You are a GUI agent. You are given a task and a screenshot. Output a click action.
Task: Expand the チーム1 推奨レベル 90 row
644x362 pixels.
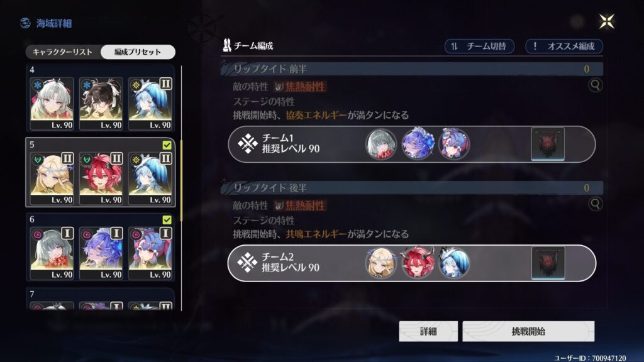[x=411, y=144]
